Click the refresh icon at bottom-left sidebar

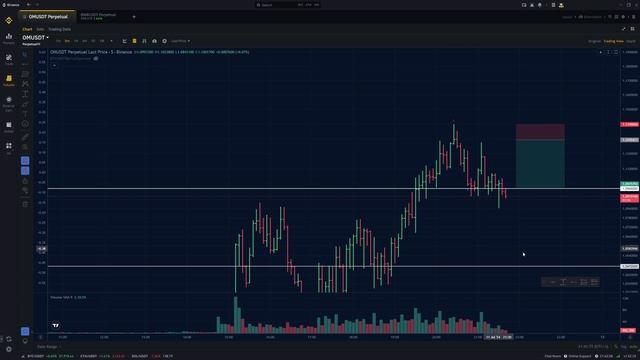point(9,339)
